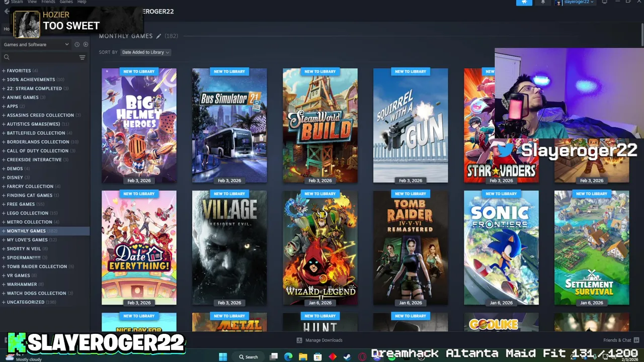Open the Friends & Chat panel link

pos(617,340)
